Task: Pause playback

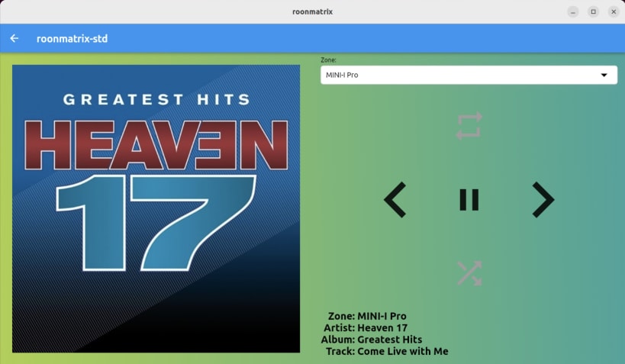Action: tap(469, 200)
